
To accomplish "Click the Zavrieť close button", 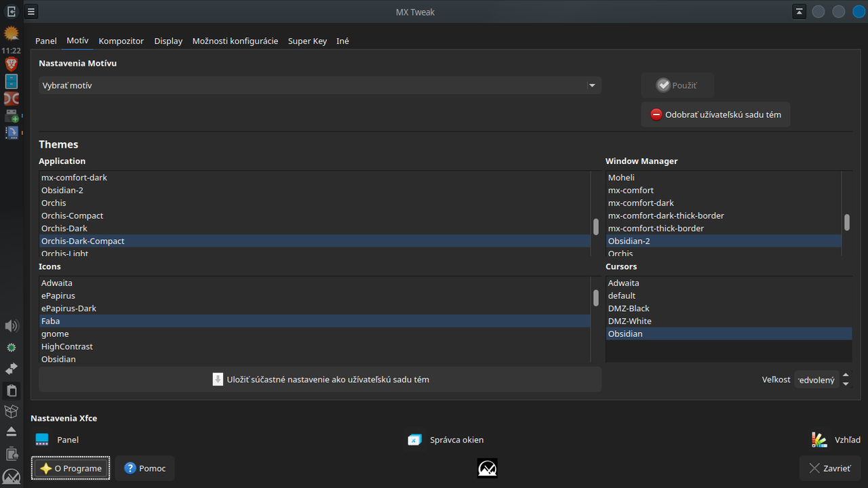I will click(831, 468).
